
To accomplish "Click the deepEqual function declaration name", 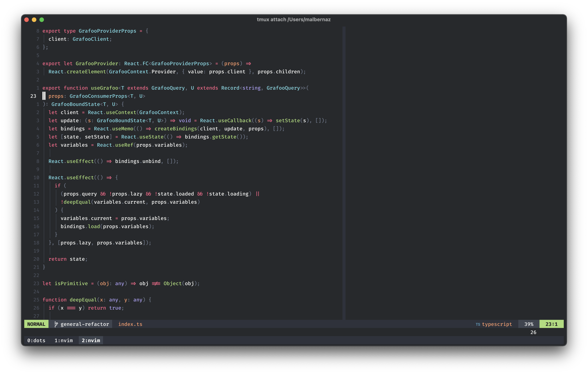I will (83, 300).
